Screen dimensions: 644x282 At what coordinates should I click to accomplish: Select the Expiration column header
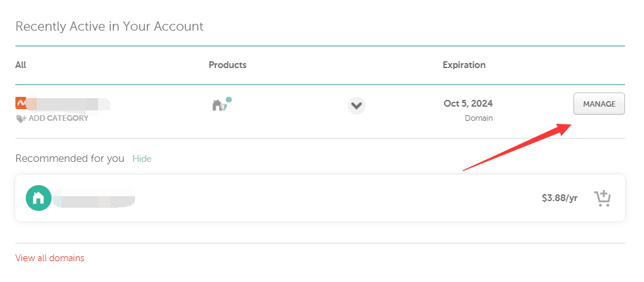click(464, 65)
